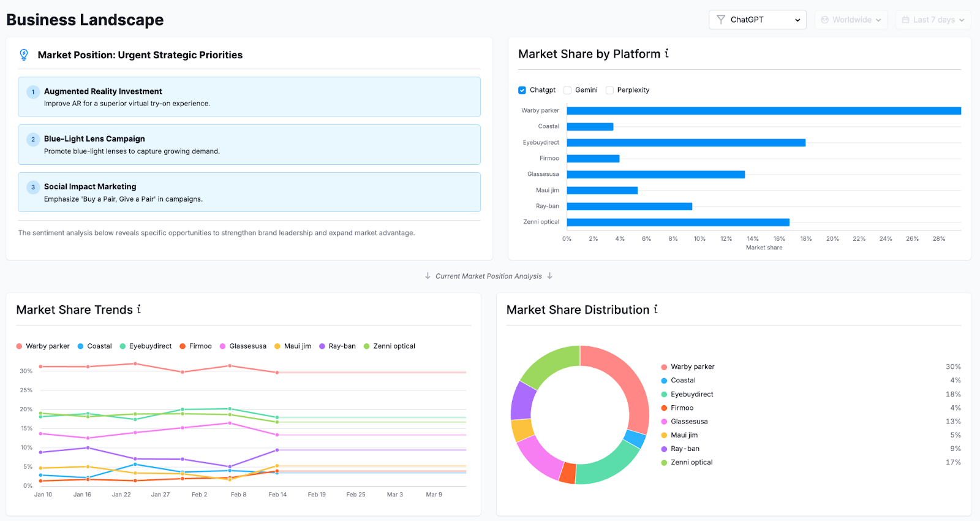
Task: Select the Augmented Reality Investment priority card
Action: (x=249, y=97)
